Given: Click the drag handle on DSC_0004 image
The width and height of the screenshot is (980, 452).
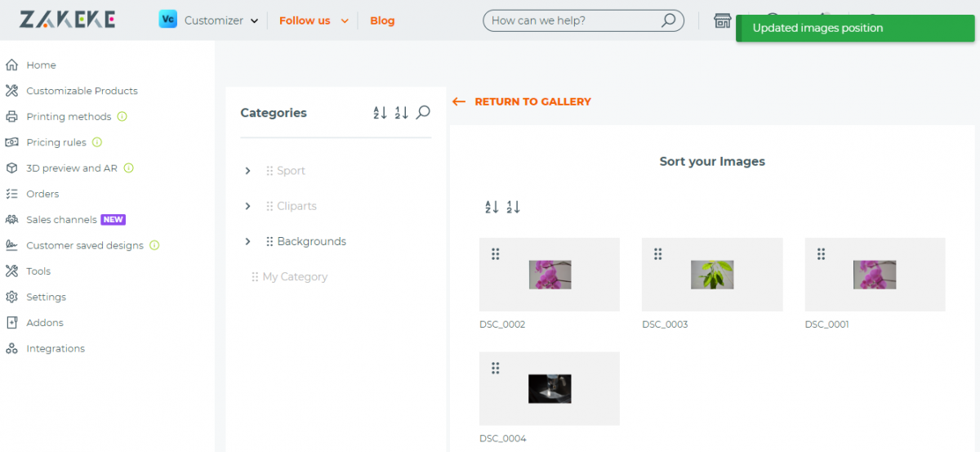Looking at the screenshot, I should (x=495, y=369).
